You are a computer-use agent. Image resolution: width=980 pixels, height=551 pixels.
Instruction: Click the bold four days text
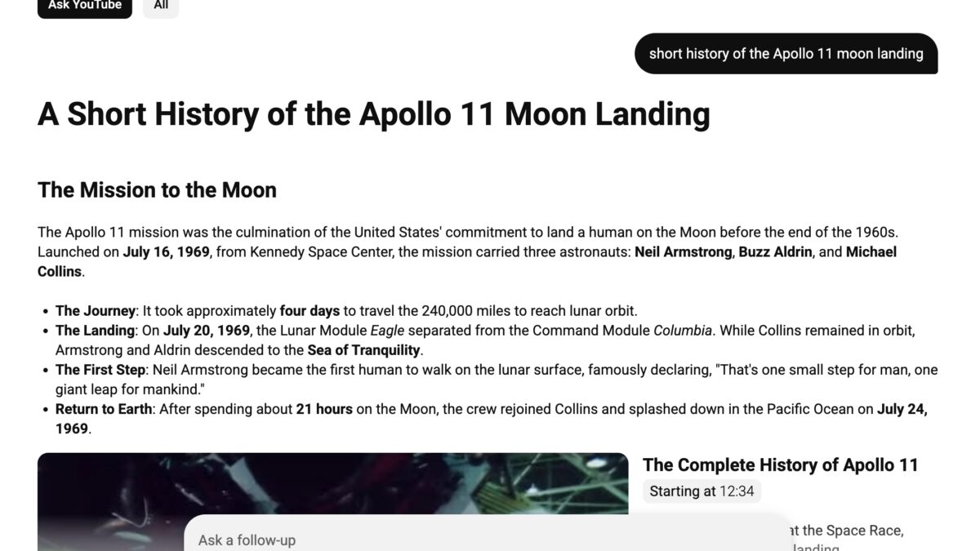(x=310, y=311)
